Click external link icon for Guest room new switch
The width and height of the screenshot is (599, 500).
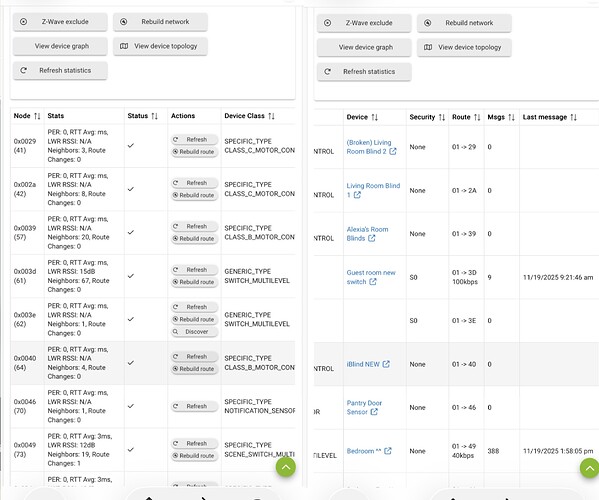pos(373,282)
